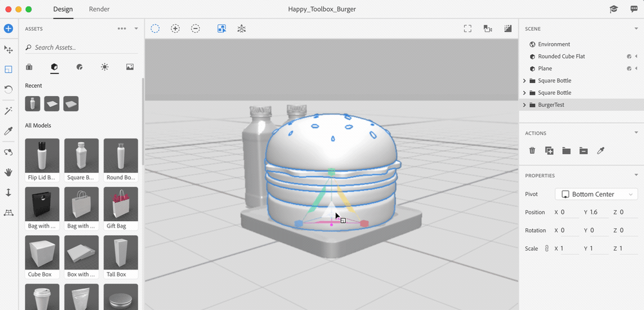Screen dimensions: 644x310
Task: Click the Rotation X input field
Action: (x=569, y=231)
